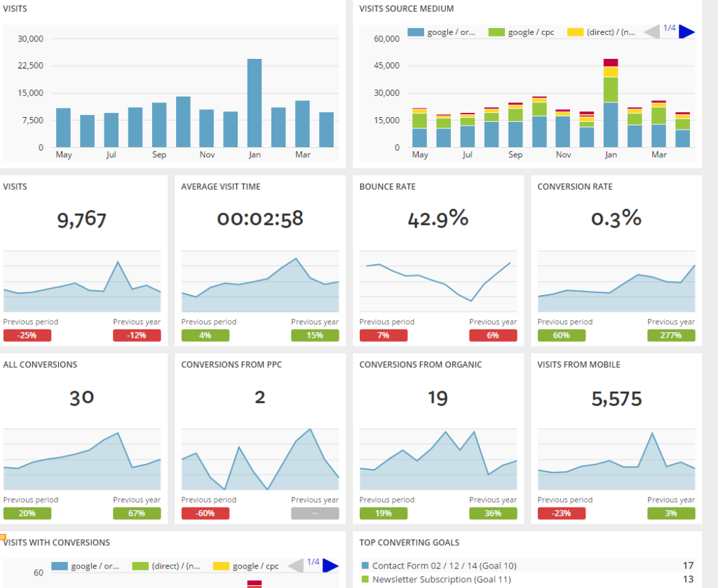Click the Average Visit Time sparkline chart

coord(260,286)
